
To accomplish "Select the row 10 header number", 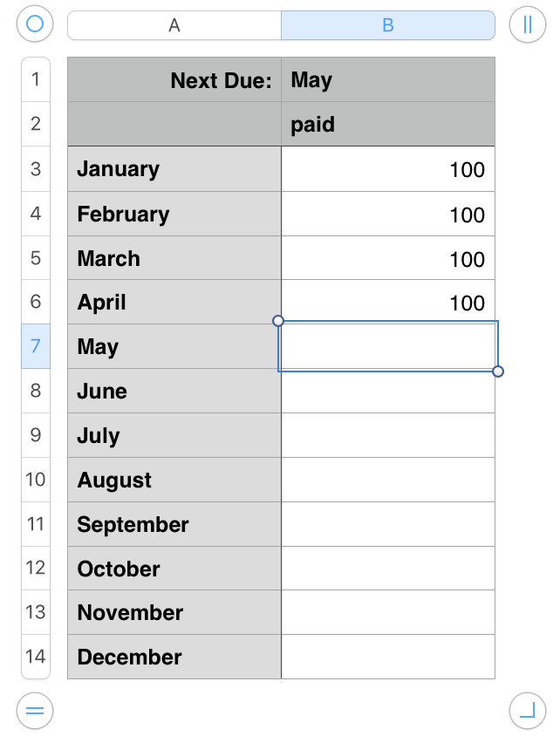I will (x=36, y=480).
